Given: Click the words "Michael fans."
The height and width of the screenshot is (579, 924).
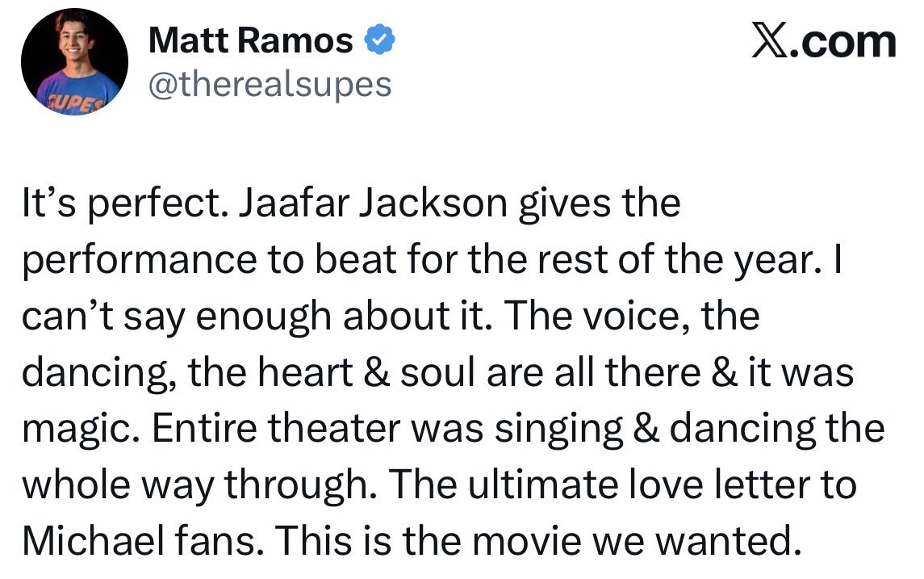Looking at the screenshot, I should coord(143,541).
